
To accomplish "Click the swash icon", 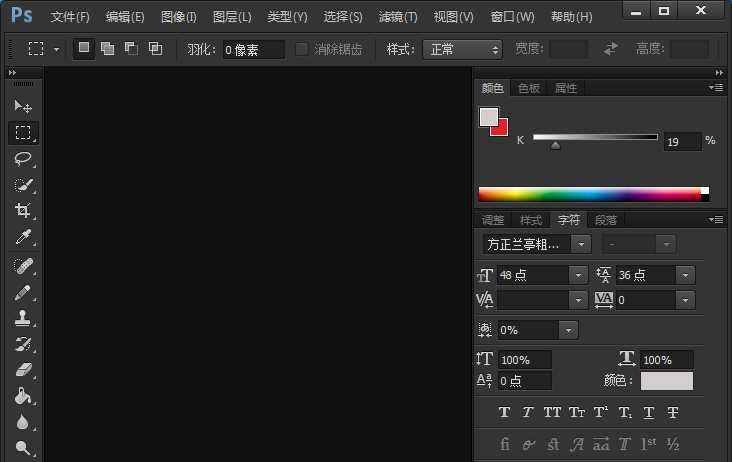I will tap(577, 444).
